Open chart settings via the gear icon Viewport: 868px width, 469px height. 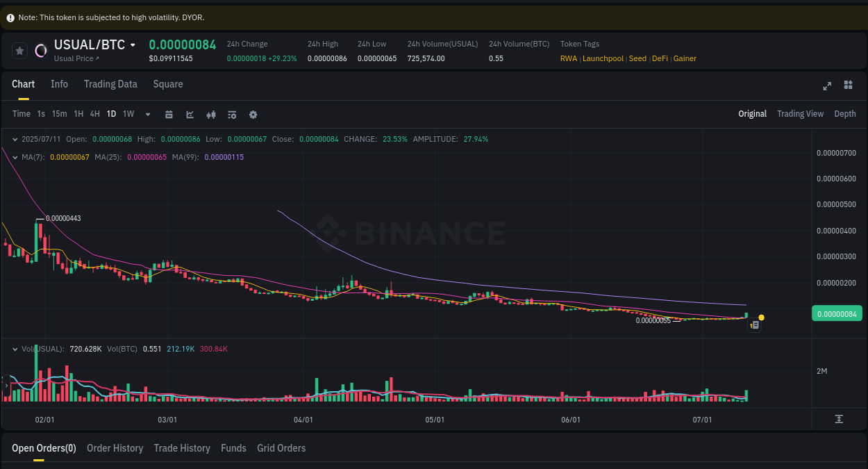[x=253, y=114]
